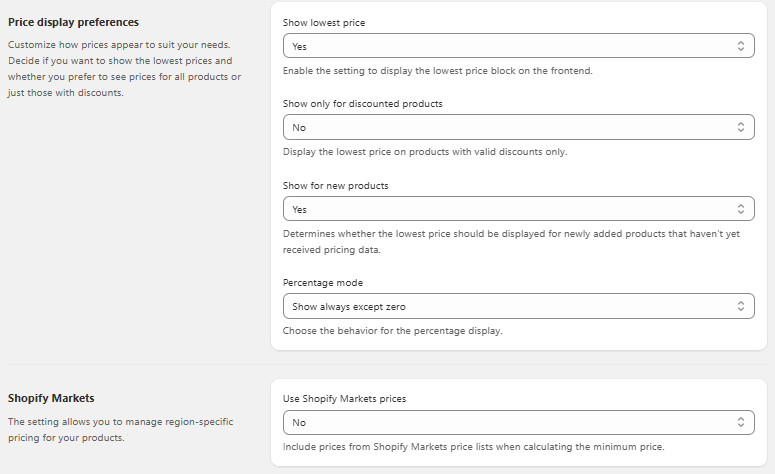775x474 pixels.
Task: Click the Show only for discounted products label
Action: click(x=362, y=104)
